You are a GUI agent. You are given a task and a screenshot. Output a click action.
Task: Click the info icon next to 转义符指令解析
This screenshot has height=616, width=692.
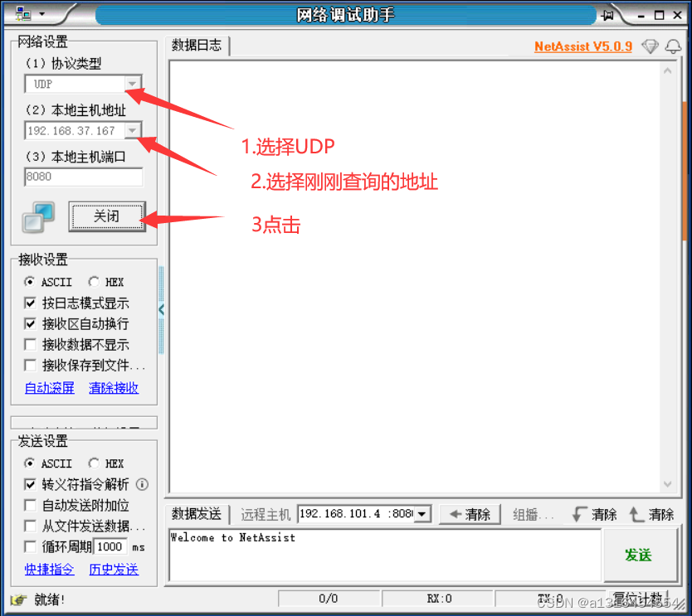[x=141, y=484]
